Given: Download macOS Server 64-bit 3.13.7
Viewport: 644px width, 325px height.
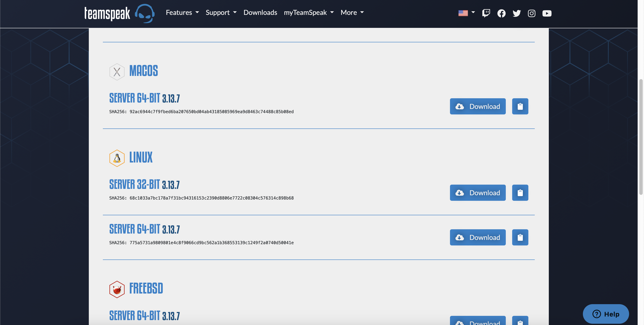Looking at the screenshot, I should tap(478, 106).
